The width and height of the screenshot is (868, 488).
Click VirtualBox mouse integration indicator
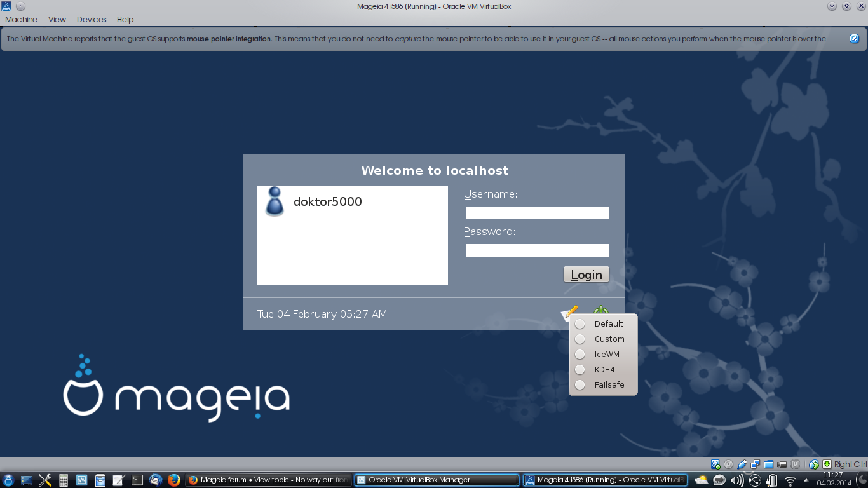point(814,464)
